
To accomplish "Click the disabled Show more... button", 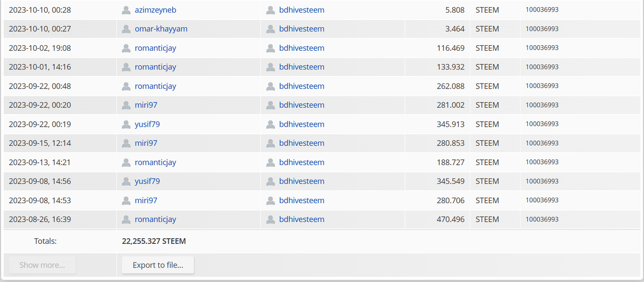I will pos(42,265).
